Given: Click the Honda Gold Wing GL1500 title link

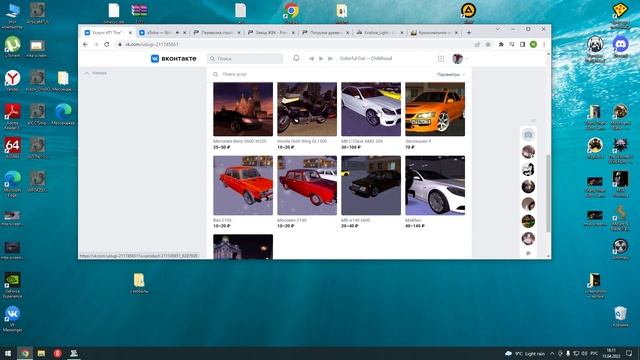Looking at the screenshot, I should (x=302, y=141).
